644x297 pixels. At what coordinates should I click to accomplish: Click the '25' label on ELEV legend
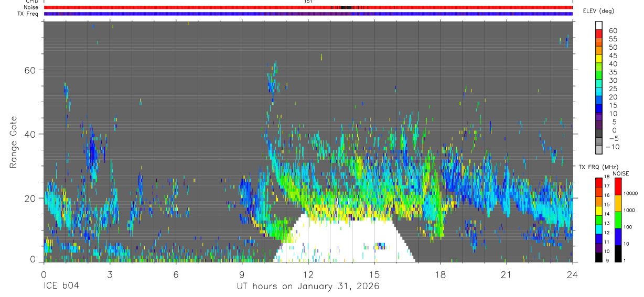pos(613,89)
